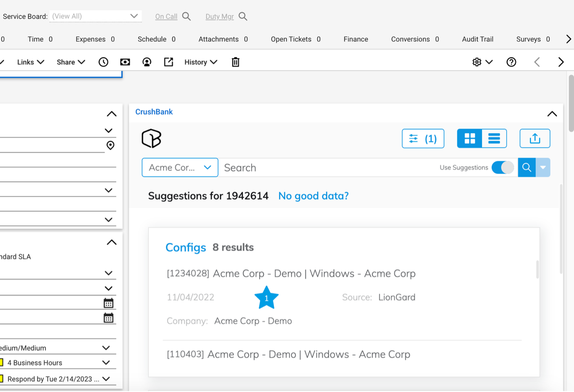Go to next ticket arrow
The width and height of the screenshot is (574, 392).
tap(561, 62)
